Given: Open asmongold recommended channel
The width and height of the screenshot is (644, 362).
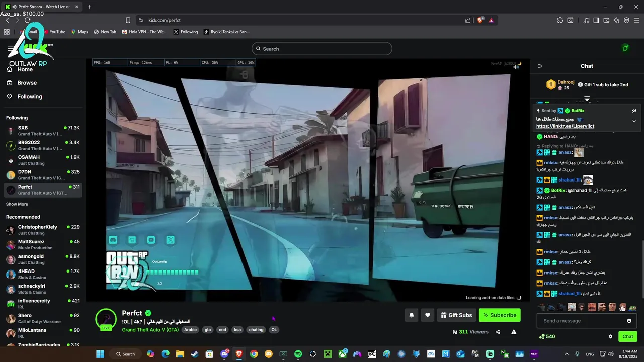Looking at the screenshot, I should point(43,259).
